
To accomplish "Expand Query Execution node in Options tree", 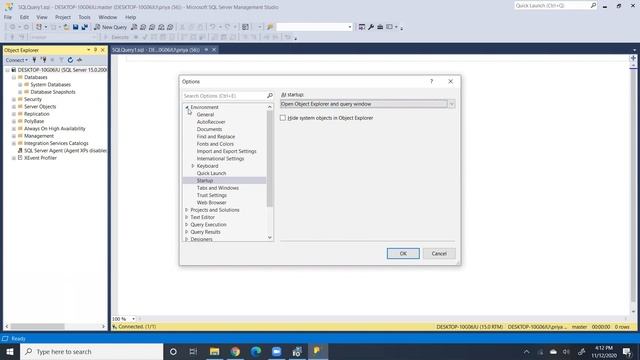I will pyautogui.click(x=187, y=225).
